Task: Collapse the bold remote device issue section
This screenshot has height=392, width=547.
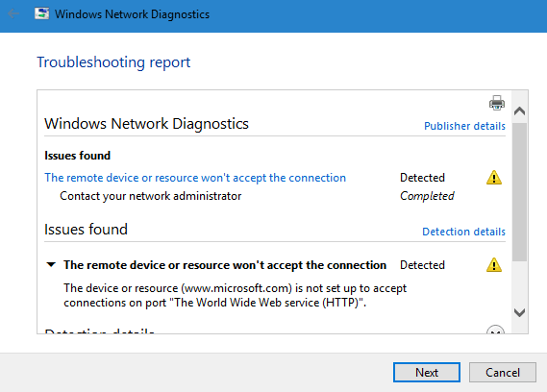Action: [x=51, y=265]
